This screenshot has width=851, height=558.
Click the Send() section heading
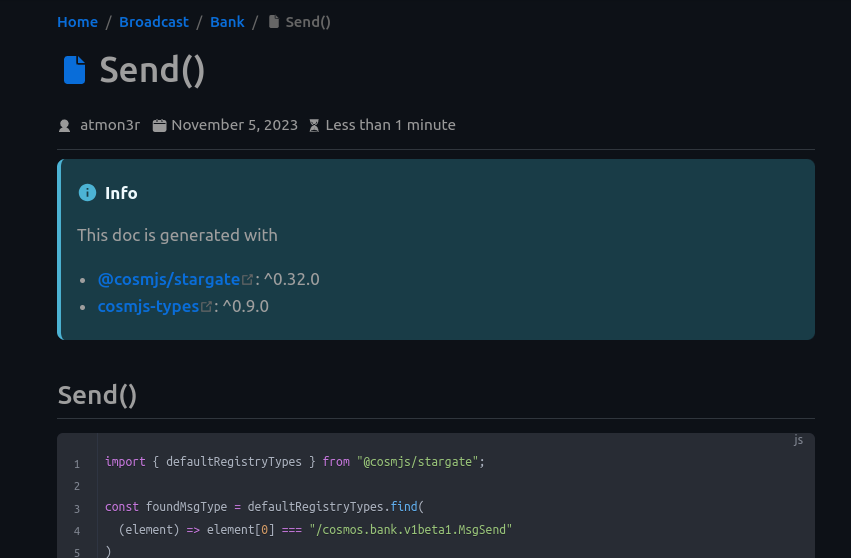coord(97,395)
